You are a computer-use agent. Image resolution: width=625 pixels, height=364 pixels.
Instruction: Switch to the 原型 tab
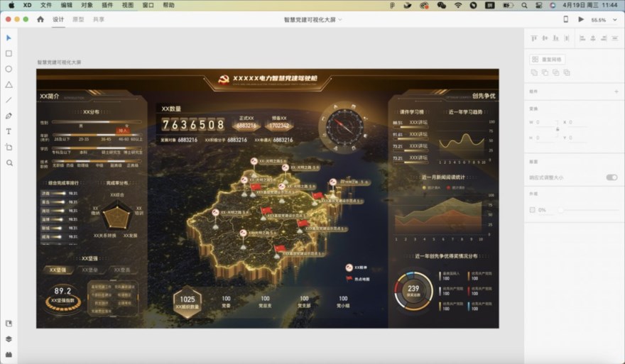click(78, 19)
